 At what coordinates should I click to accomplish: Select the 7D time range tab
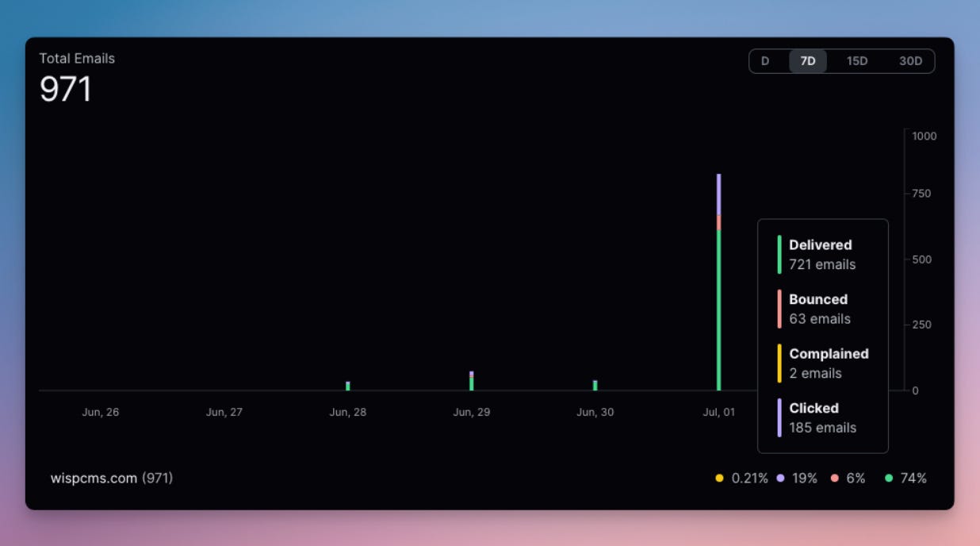pos(808,61)
